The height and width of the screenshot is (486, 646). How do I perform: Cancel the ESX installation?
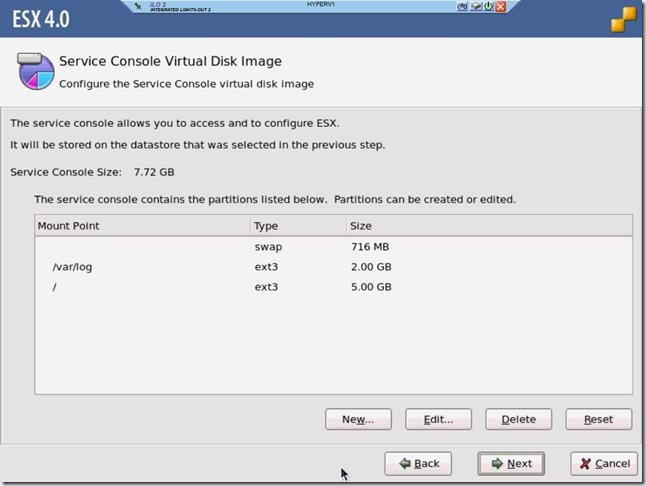pyautogui.click(x=604, y=463)
